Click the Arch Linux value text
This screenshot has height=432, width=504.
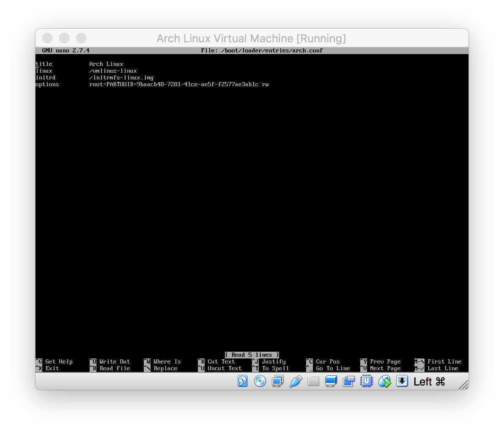[x=106, y=64]
